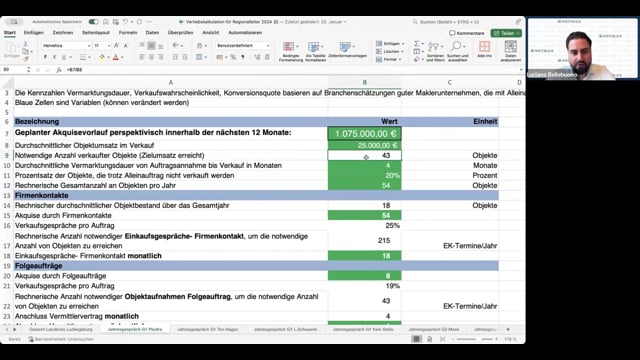Open the Daten ribbon tab
The width and height of the screenshot is (640, 360).
[152, 33]
